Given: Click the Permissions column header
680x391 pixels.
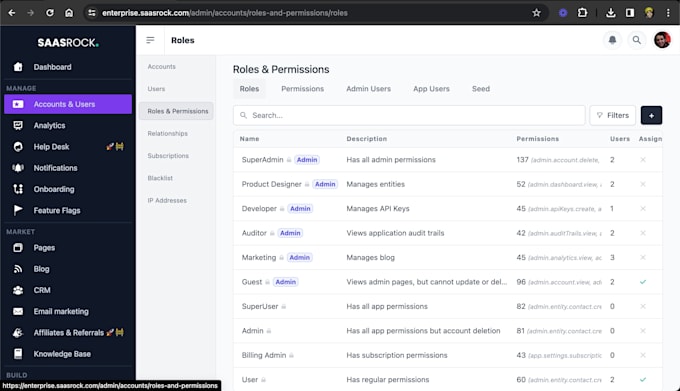Looking at the screenshot, I should coord(537,139).
